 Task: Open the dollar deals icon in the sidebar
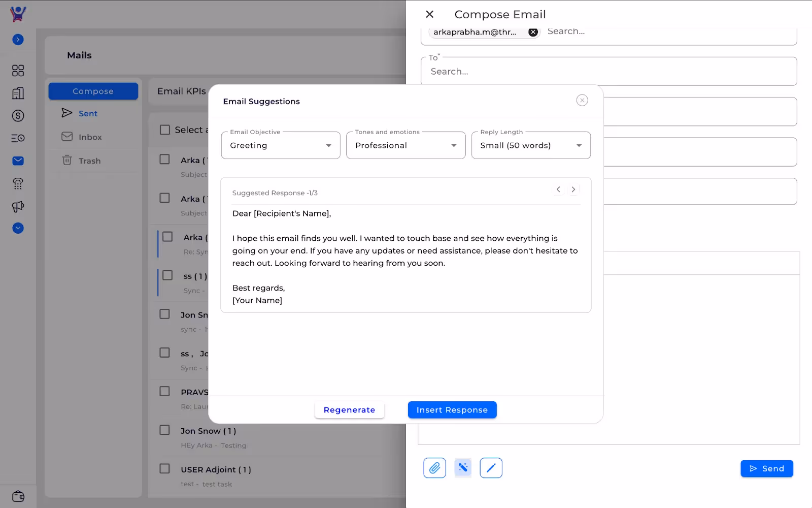coord(18,116)
